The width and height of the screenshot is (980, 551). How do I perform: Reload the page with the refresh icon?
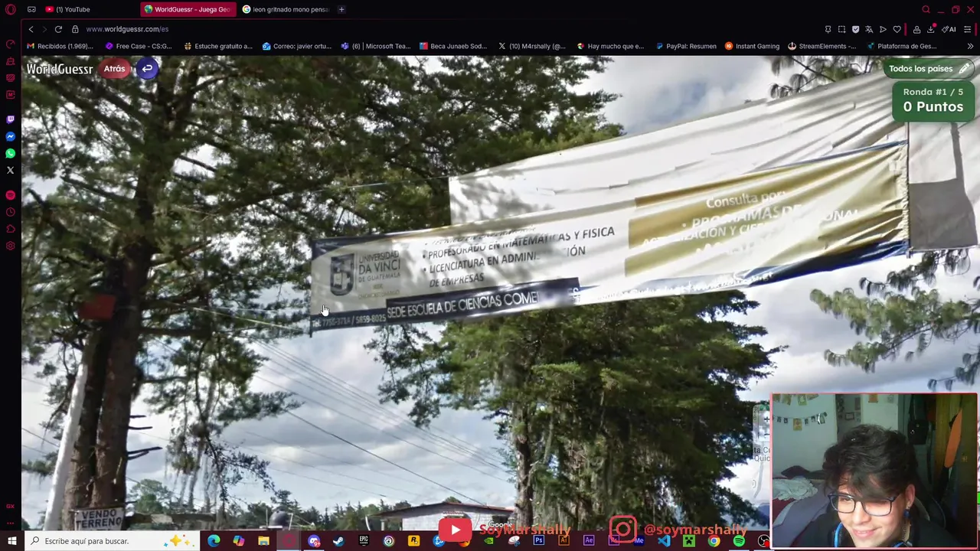pyautogui.click(x=58, y=29)
